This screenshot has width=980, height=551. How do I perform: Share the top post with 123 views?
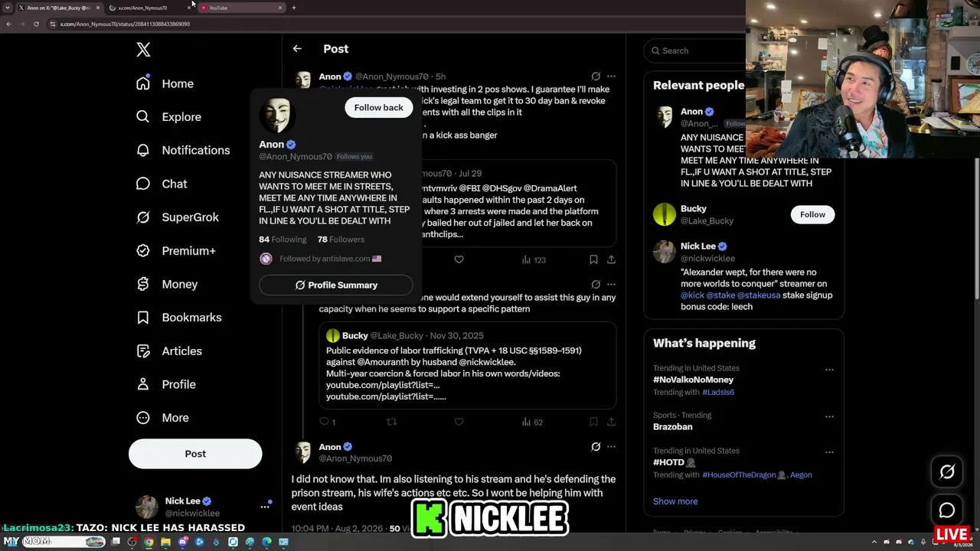pos(611,260)
